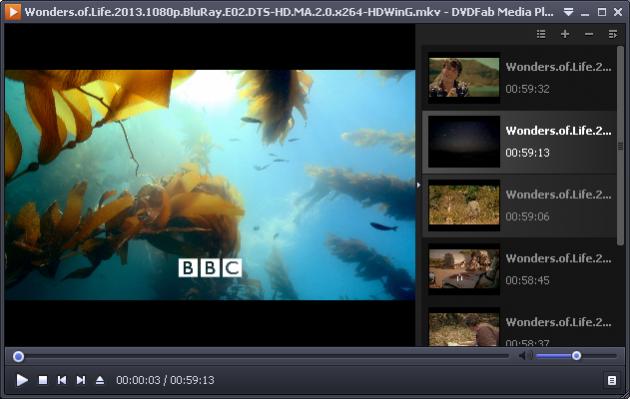
Task: Select the playlist thumbnail with duration 00:59:32
Action: pos(464,78)
